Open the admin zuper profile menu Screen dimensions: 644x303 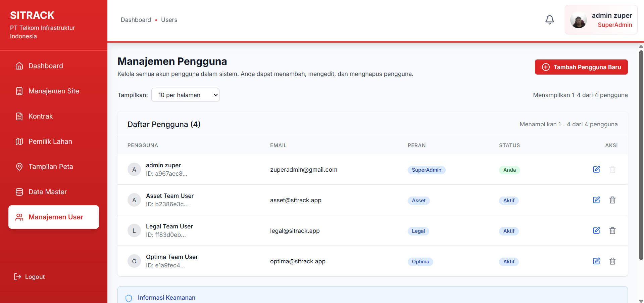(x=601, y=20)
